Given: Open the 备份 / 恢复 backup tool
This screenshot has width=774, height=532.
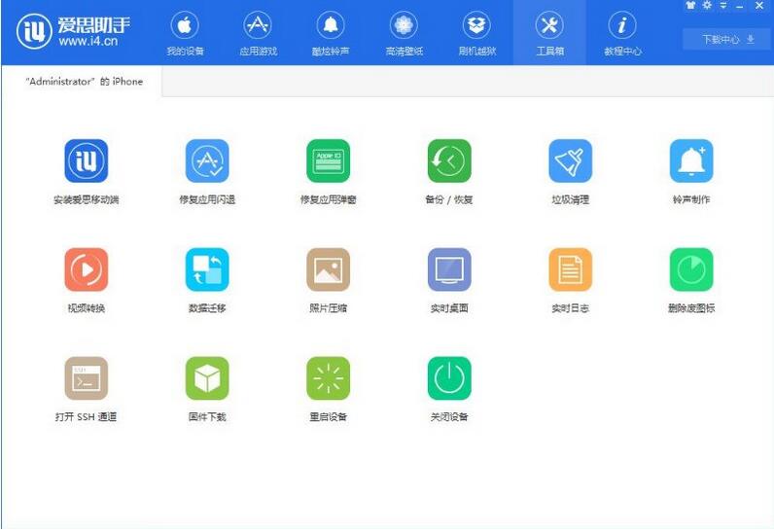Looking at the screenshot, I should pyautogui.click(x=448, y=161).
